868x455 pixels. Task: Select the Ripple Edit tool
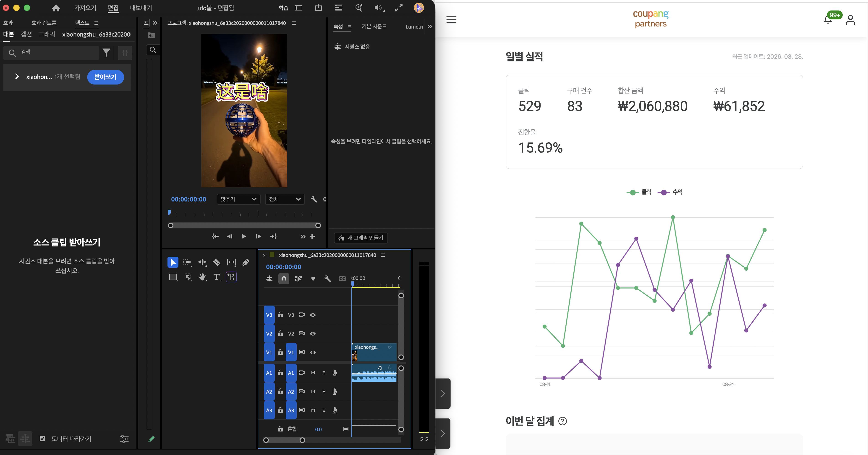tap(202, 262)
